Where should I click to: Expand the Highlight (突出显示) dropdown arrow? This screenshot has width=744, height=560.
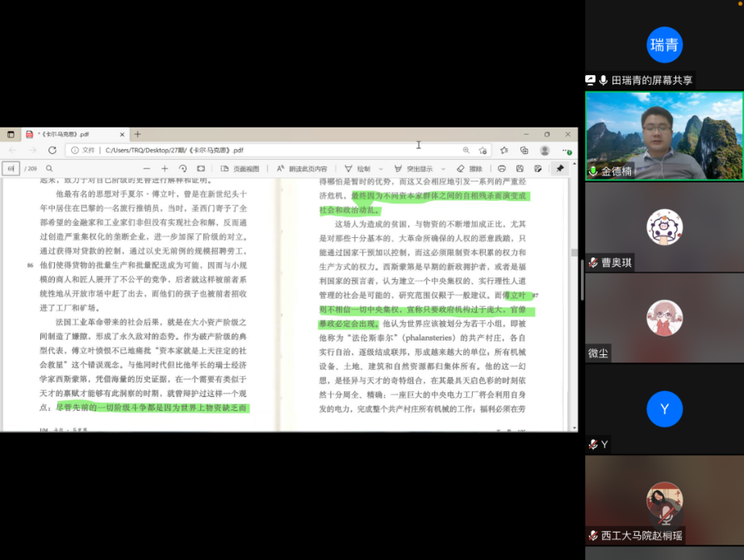click(x=441, y=169)
